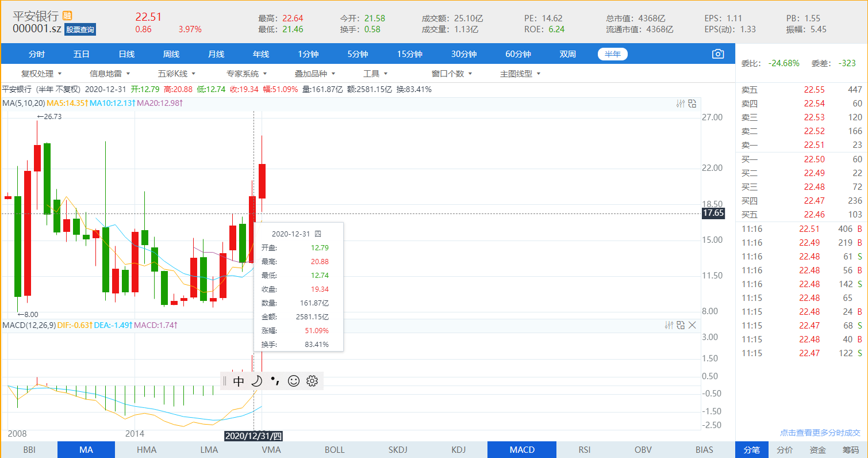This screenshot has height=458, width=868.
Task: Open MACD panel indicator settings icon
Action: click(x=669, y=325)
